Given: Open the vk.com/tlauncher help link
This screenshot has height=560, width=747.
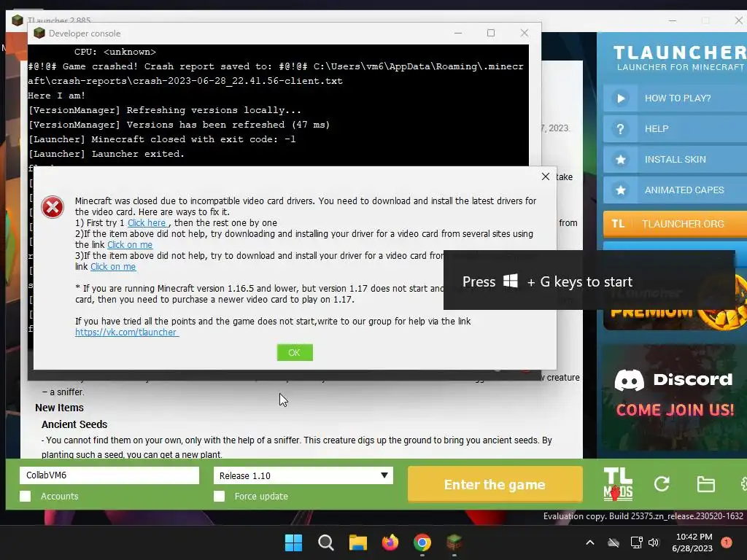Looking at the screenshot, I should coord(127,332).
